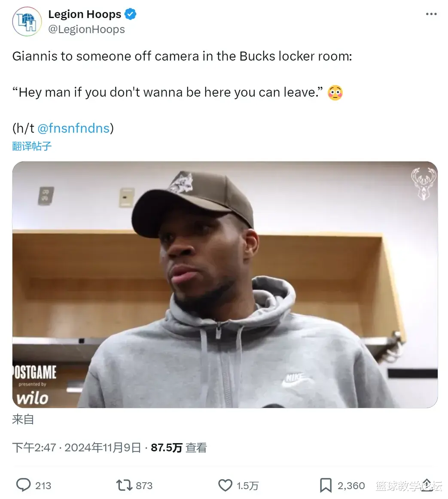448x499 pixels.
Task: Click the 翻译帖子 translate post link
Action: click(x=32, y=146)
